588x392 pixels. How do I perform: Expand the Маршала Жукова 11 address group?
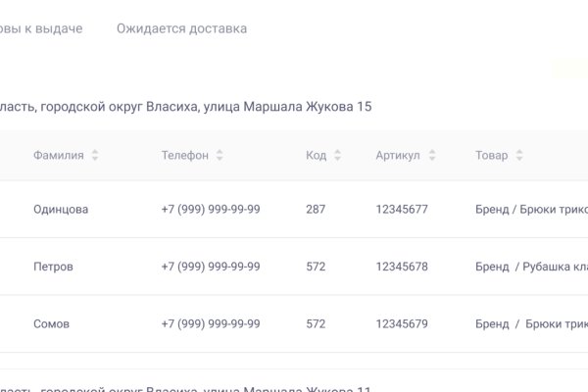point(186,388)
